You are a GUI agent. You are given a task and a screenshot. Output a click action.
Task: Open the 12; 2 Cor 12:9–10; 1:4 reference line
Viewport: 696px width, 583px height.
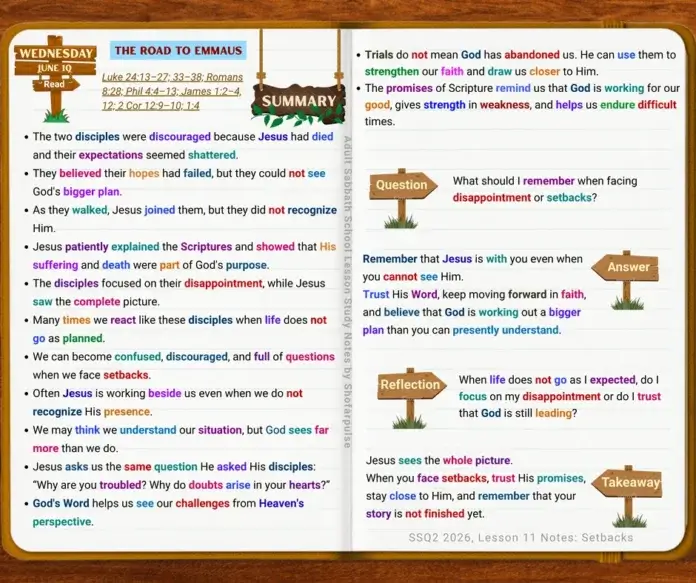[150, 106]
